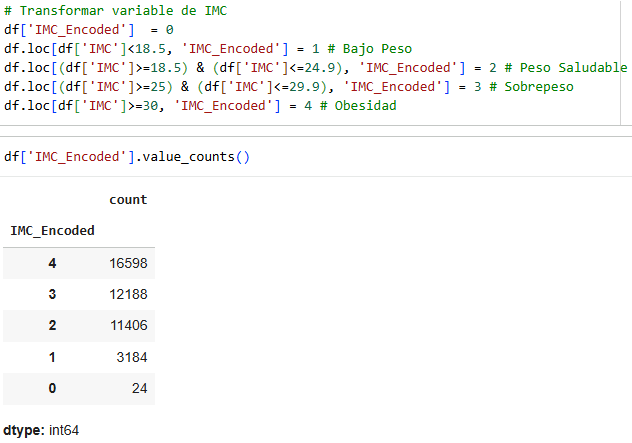Click the 'IMC_Encoded' index header
632x443 pixels.
click(x=52, y=231)
